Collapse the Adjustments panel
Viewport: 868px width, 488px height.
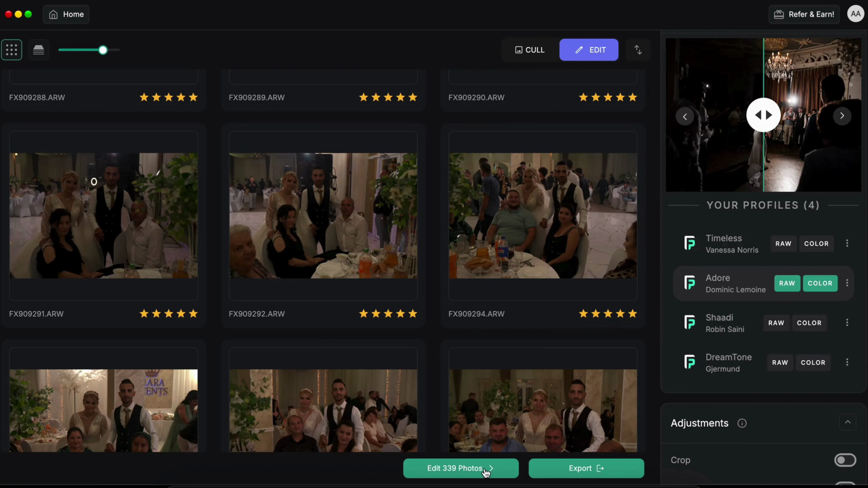[x=847, y=422]
